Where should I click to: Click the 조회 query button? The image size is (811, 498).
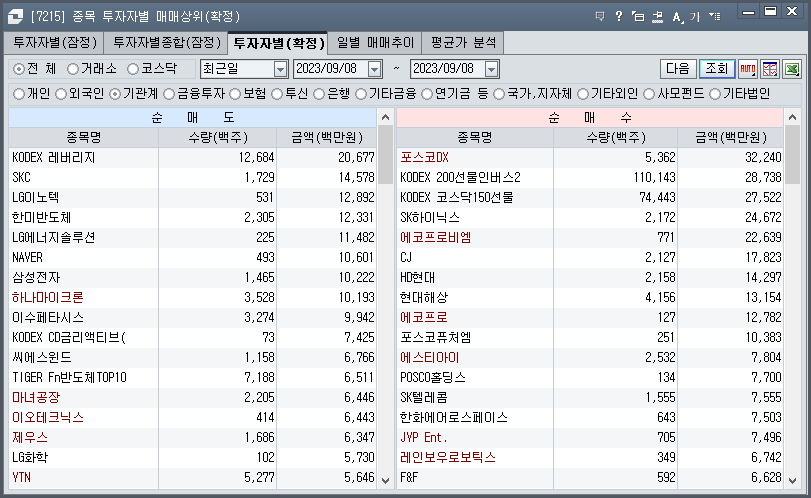717,69
